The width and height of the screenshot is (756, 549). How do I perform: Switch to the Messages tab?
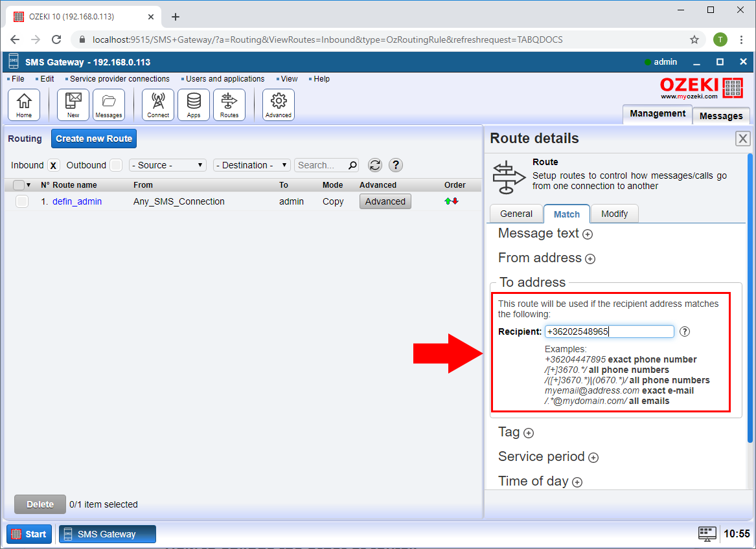click(721, 116)
